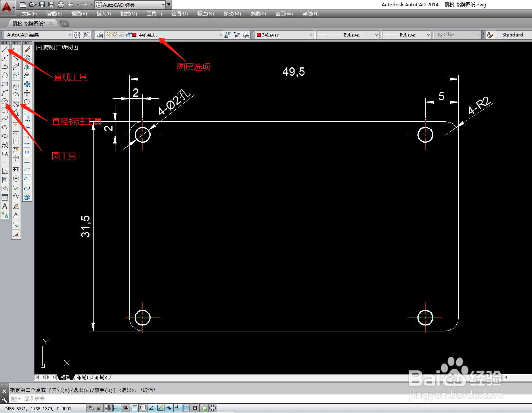The height and width of the screenshot is (413, 532).
Task: Expand quick access toolbar customize arrow
Action: [169, 5]
